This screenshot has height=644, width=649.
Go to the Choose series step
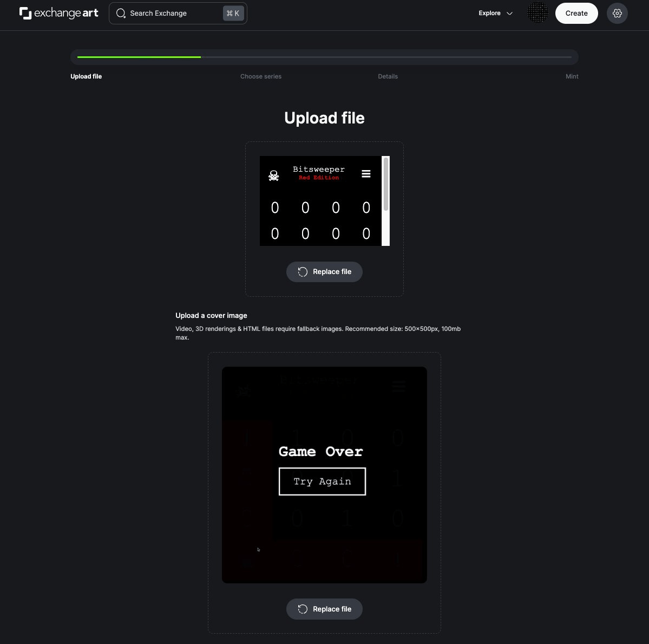261,76
